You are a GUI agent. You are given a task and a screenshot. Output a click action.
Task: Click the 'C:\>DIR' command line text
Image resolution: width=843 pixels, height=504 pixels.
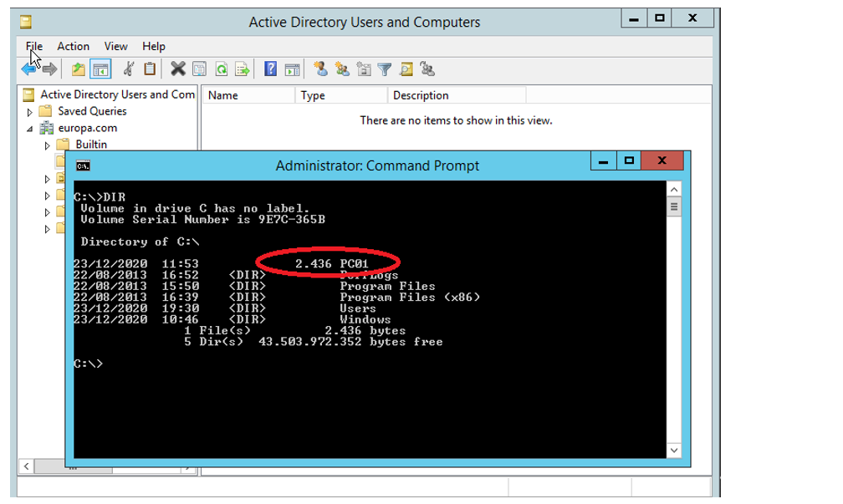point(100,197)
